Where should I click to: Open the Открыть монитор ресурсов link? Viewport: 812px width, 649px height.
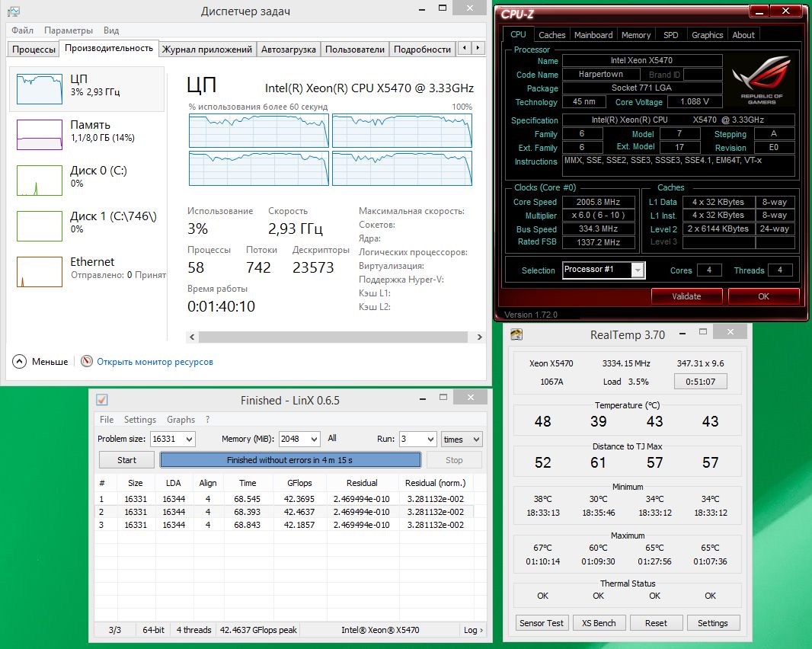point(155,362)
